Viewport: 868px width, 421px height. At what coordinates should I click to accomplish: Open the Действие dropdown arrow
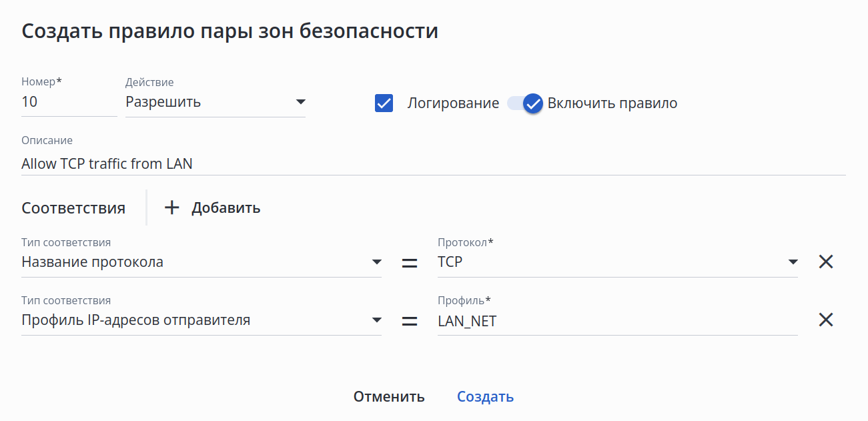pyautogui.click(x=300, y=102)
